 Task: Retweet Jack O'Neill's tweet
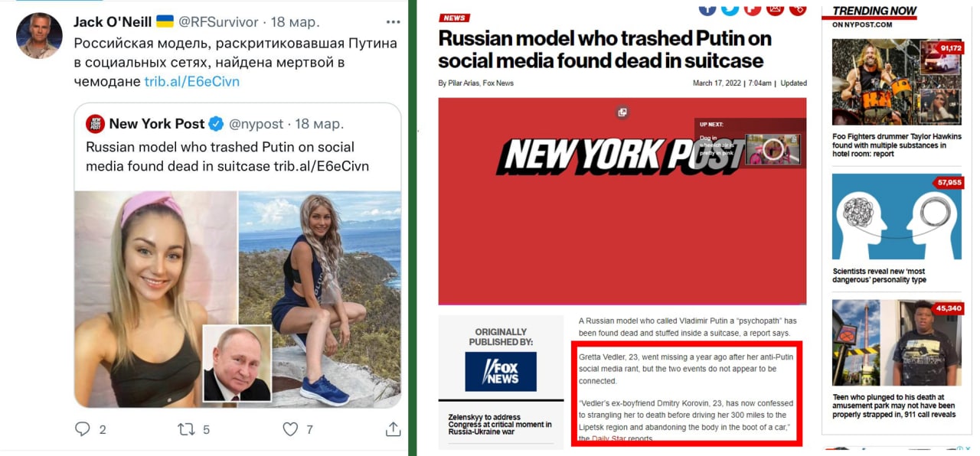[x=187, y=429]
